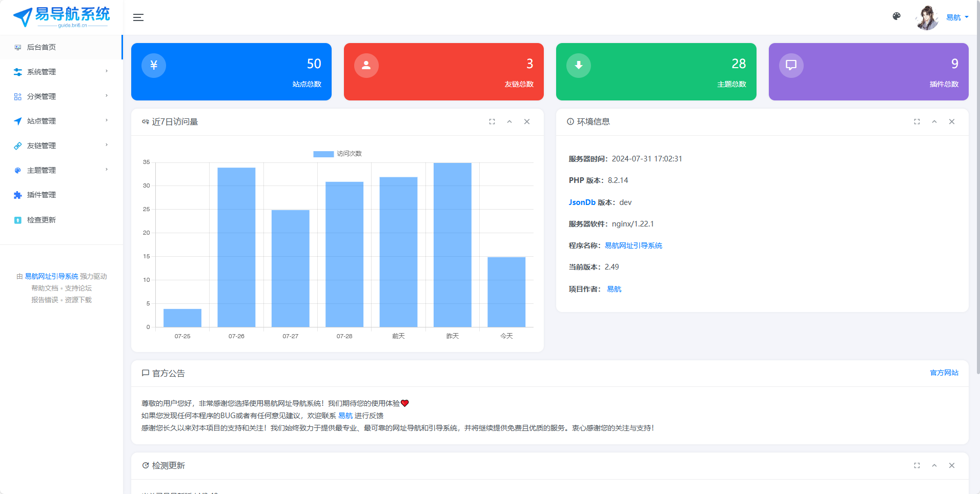This screenshot has width=980, height=494.
Task: Click the 官方公告 comment icon
Action: 146,373
